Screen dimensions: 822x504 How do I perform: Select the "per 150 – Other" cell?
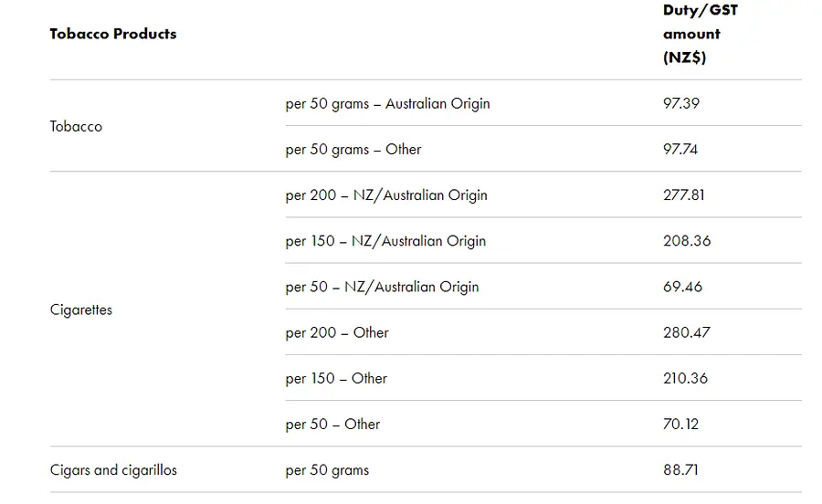[336, 378]
